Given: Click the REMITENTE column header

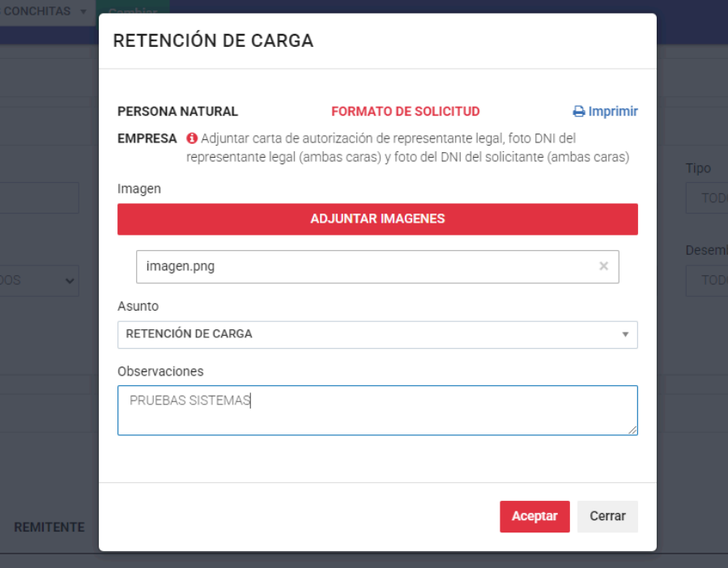Looking at the screenshot, I should coord(49,527).
